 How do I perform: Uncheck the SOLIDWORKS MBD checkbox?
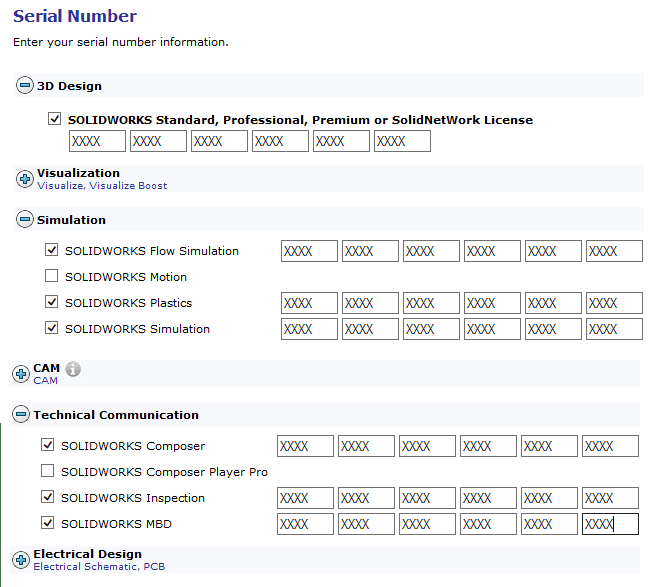(x=48, y=524)
